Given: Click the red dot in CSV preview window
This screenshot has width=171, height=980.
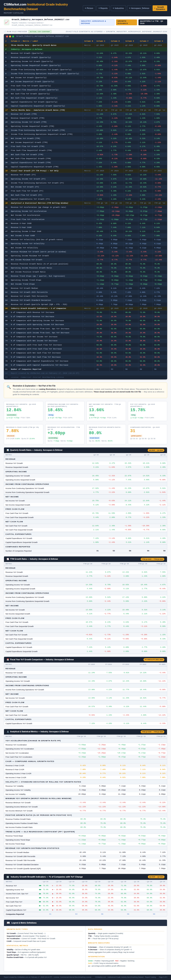Looking at the screenshot, I should pos(6,37).
